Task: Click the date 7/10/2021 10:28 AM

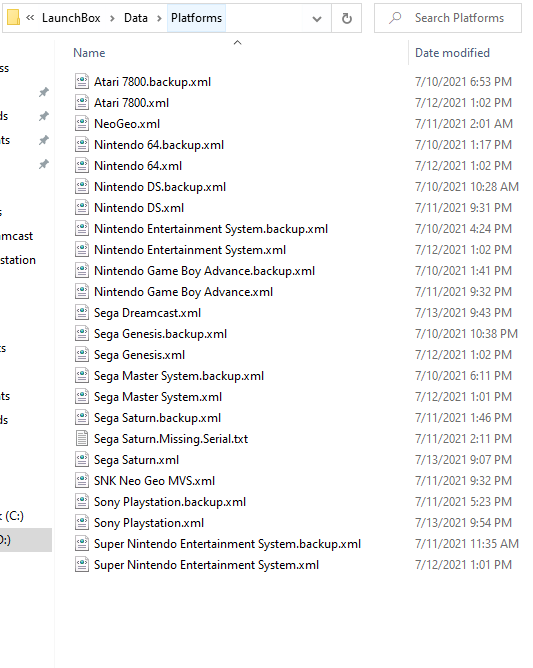Action: click(467, 187)
